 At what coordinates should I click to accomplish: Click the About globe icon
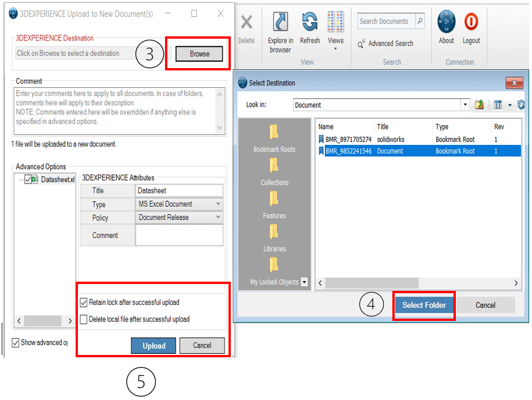coord(446,22)
